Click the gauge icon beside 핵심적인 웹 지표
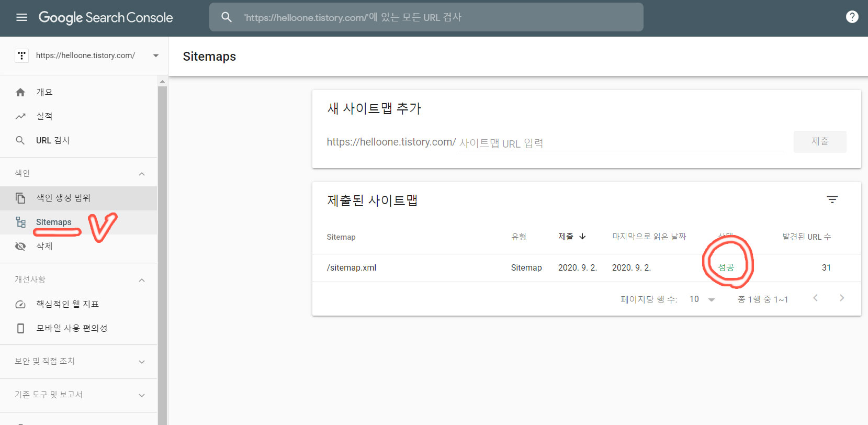The width and height of the screenshot is (868, 425). coord(20,304)
